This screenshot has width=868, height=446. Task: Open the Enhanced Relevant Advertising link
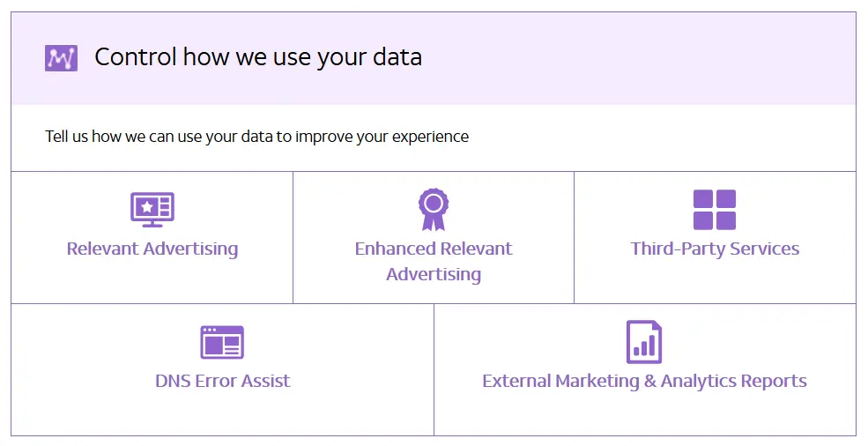point(434,261)
